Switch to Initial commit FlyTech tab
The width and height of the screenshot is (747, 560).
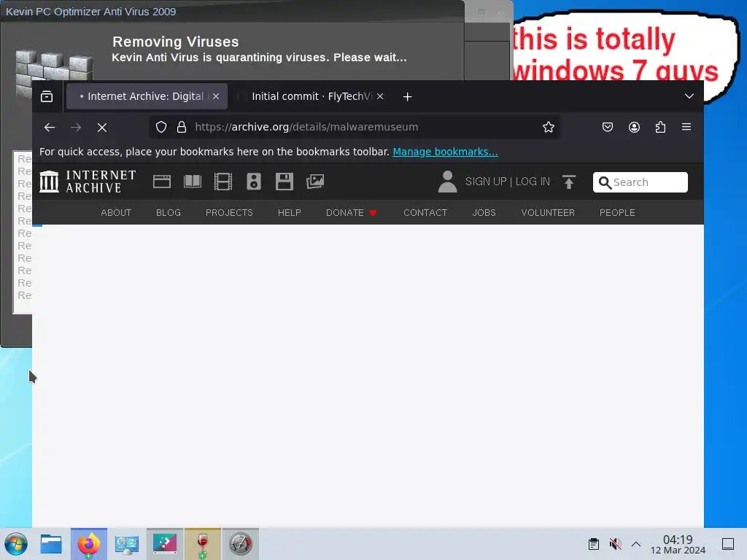[x=311, y=97]
